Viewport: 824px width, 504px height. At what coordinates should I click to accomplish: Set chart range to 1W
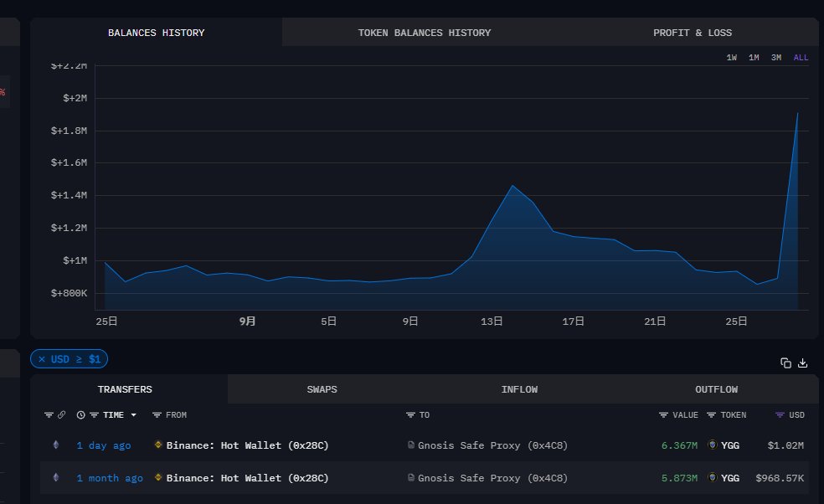click(x=732, y=58)
